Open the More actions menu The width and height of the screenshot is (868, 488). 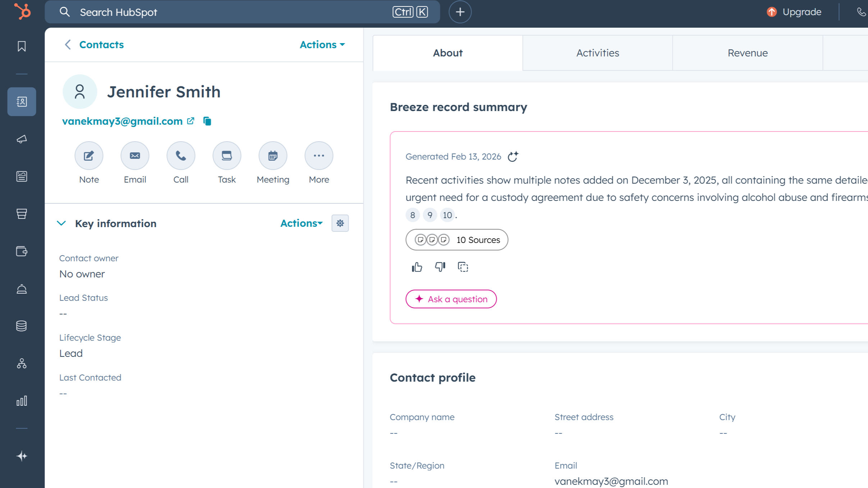[319, 156]
